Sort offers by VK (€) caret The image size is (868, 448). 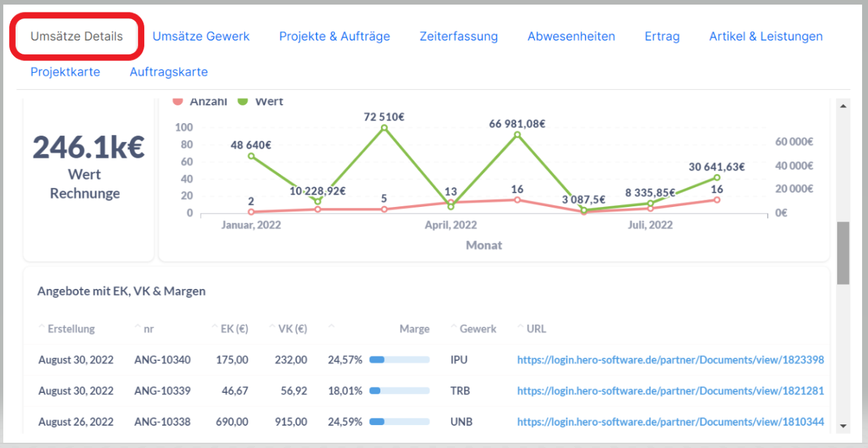[272, 327]
